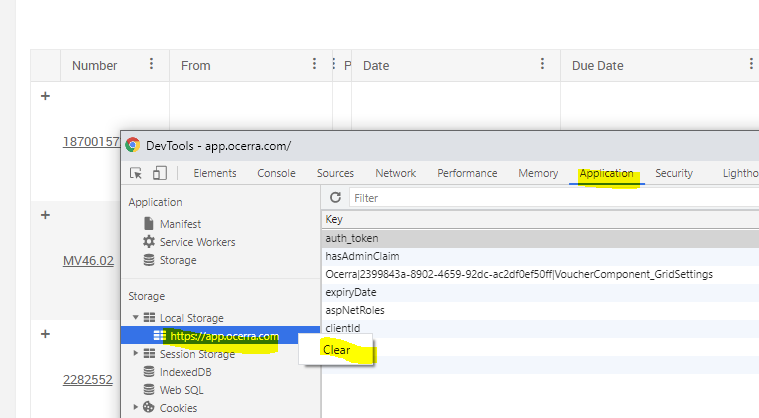759x418 pixels.
Task: Sort by the Due Date column header
Action: pos(597,65)
